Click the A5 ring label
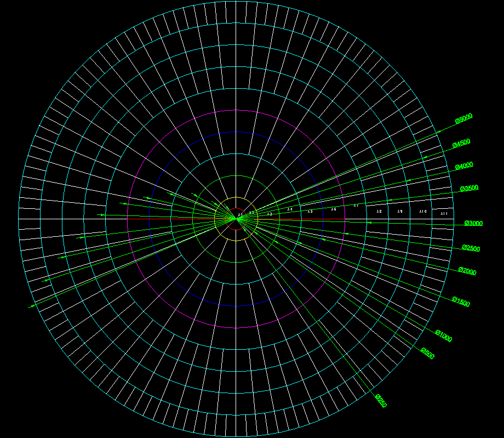Viewport: 504px width, 438px height. (x=310, y=212)
